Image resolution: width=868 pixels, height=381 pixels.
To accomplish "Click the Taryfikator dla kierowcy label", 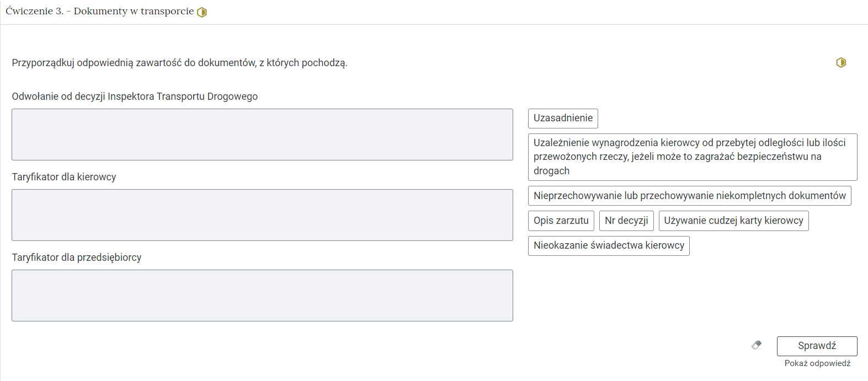I will (x=64, y=177).
